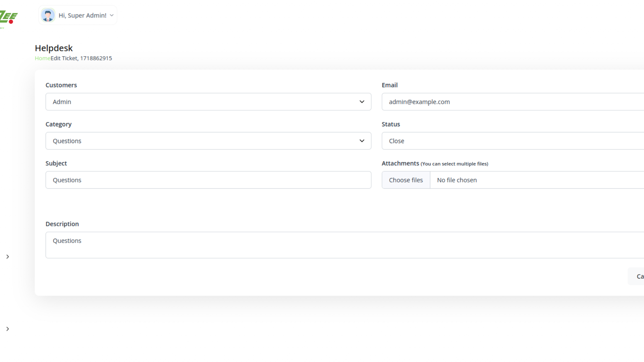The image size is (644, 362).
Task: Open the chevron beside Hi, Super Admin
Action: pyautogui.click(x=112, y=15)
